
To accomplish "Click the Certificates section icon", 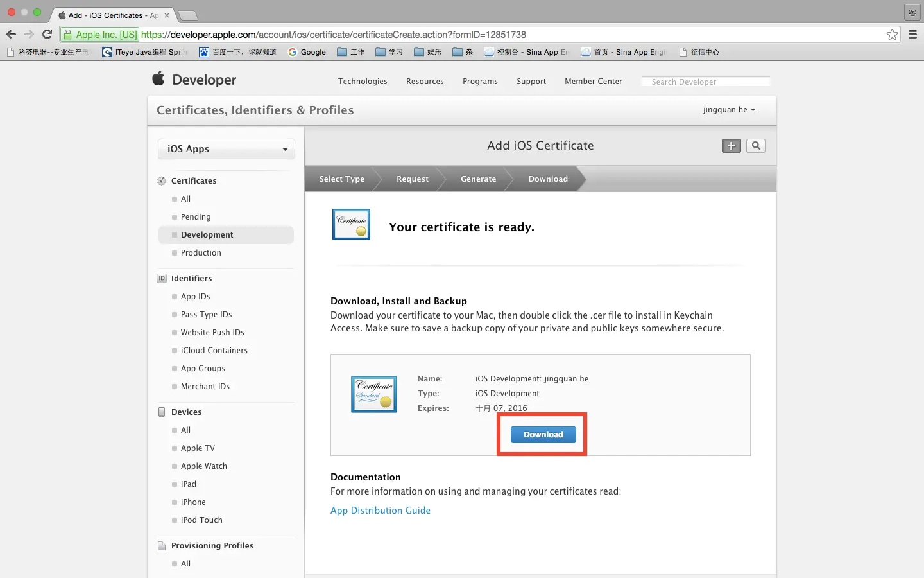I will (162, 181).
